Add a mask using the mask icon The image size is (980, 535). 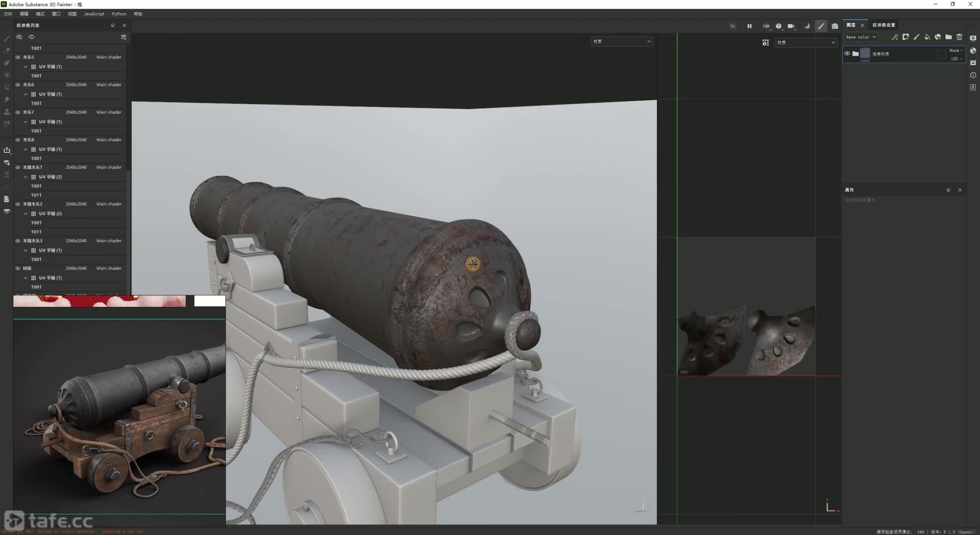905,37
